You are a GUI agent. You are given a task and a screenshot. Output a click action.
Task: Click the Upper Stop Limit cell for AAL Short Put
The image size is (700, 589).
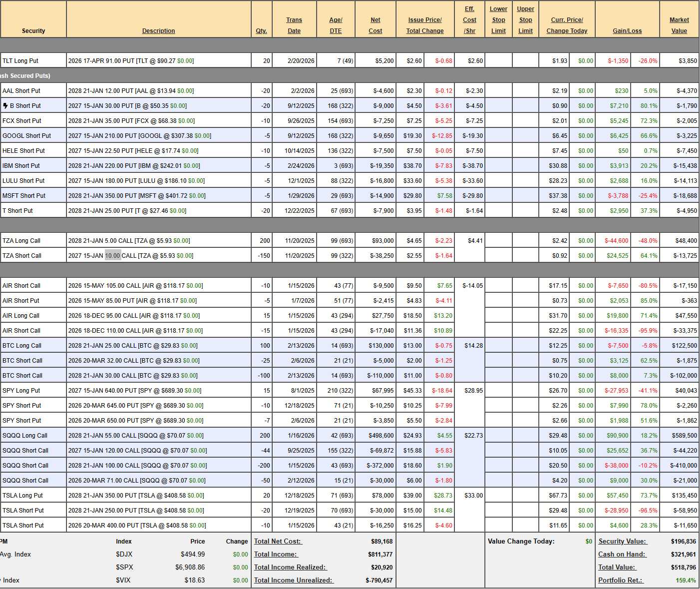click(525, 91)
